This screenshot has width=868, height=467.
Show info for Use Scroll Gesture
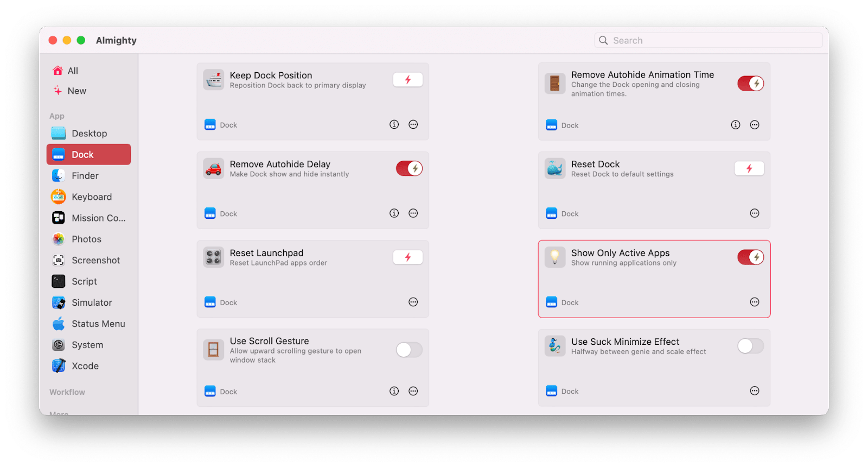pos(394,391)
